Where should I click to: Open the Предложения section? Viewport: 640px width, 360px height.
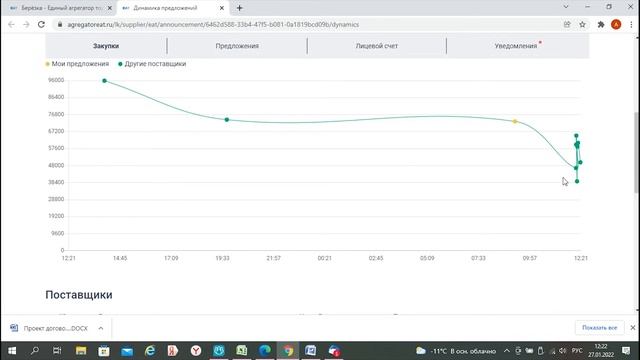(x=237, y=46)
